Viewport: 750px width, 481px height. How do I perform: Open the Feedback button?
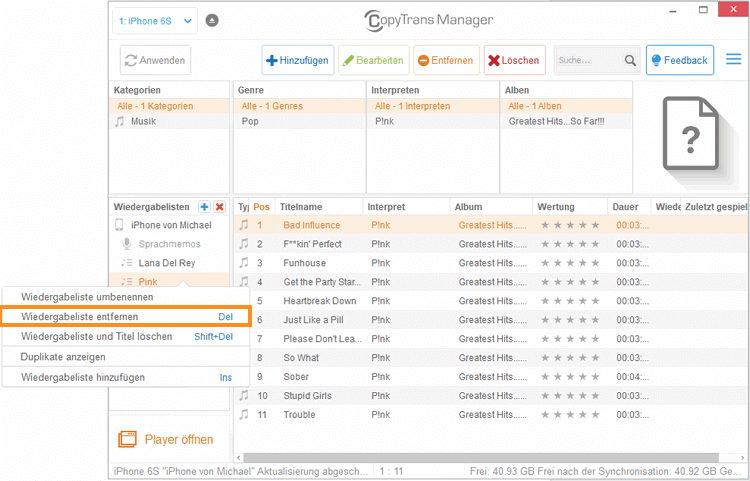click(680, 60)
